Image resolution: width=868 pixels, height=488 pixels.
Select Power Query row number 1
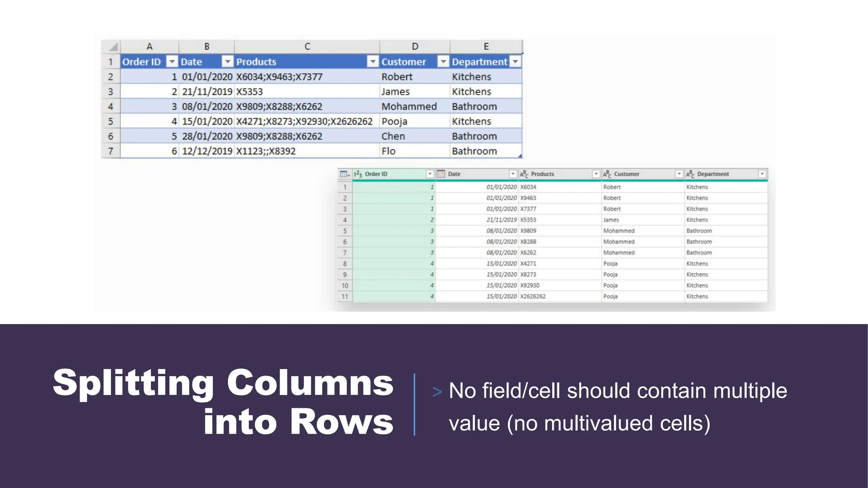pyautogui.click(x=345, y=187)
